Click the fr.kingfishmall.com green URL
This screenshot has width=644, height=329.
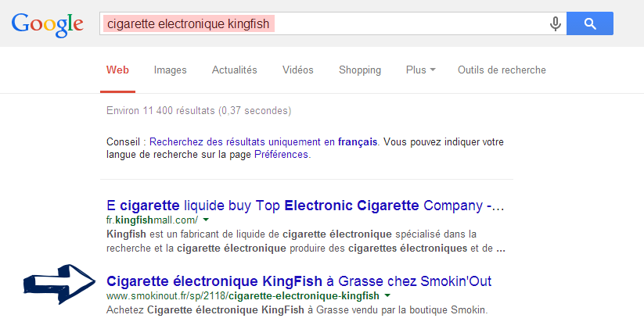pyautogui.click(x=152, y=221)
